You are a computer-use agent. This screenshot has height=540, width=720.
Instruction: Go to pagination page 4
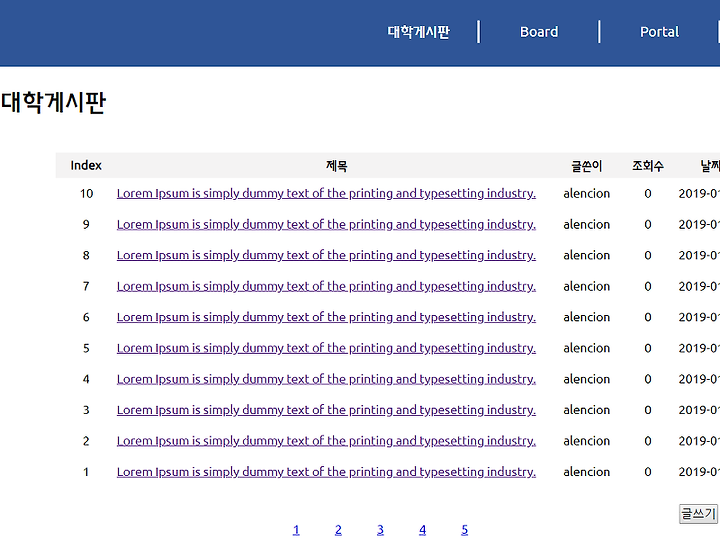422,530
